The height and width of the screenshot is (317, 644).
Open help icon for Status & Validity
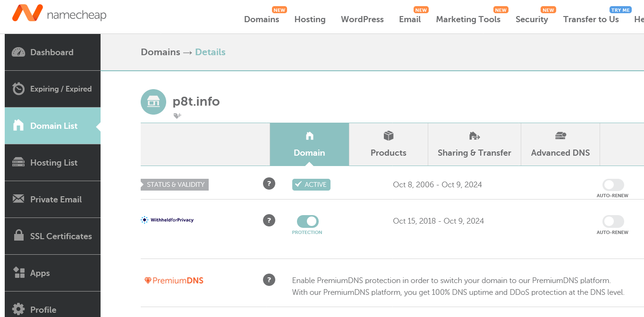(269, 184)
